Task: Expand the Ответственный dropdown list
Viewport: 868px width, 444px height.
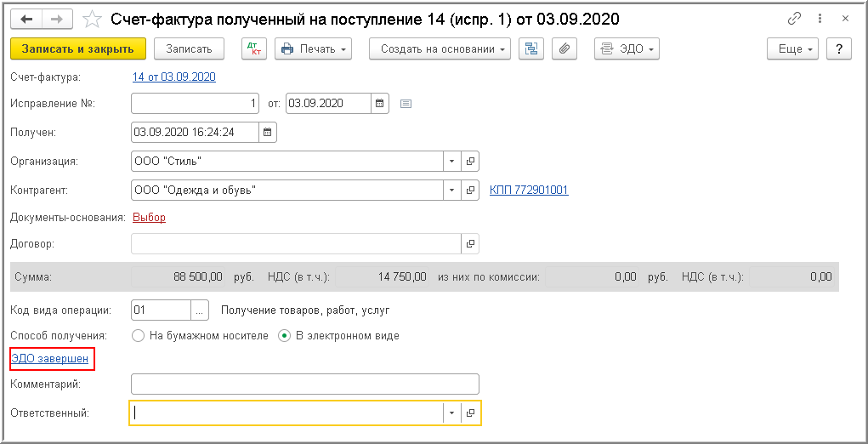Action: pyautogui.click(x=452, y=413)
